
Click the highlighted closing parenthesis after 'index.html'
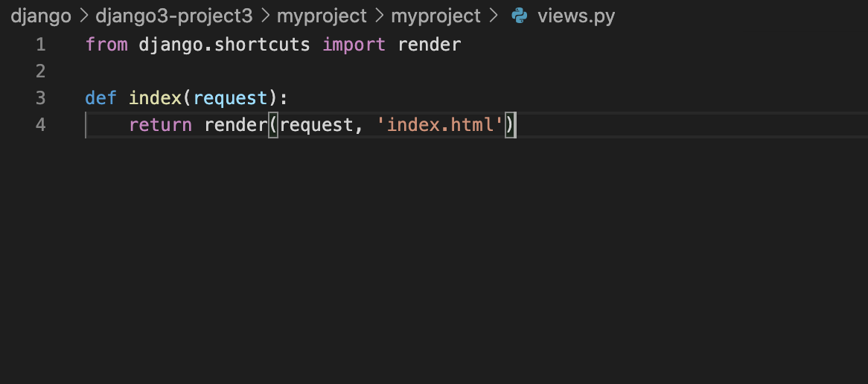coord(511,125)
